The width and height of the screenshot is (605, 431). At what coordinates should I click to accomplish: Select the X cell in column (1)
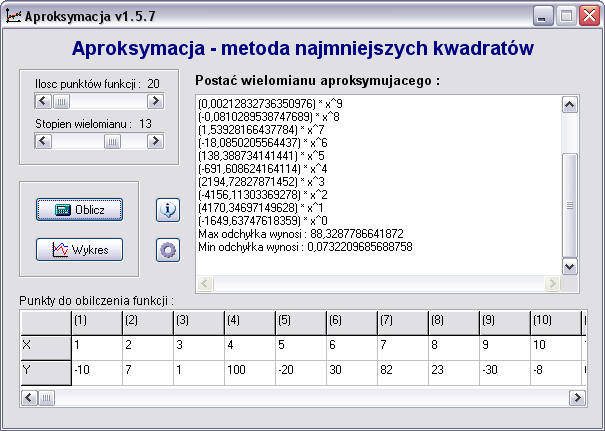coord(95,345)
